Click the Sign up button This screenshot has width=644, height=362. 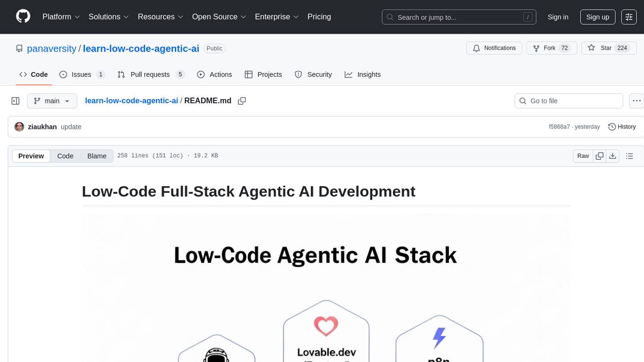(598, 17)
